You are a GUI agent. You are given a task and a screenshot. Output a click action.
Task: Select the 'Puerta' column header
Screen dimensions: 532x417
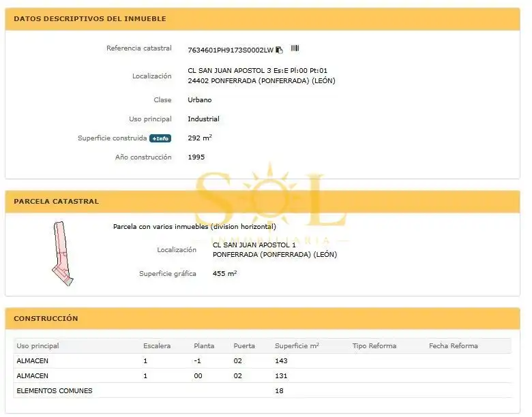click(x=244, y=346)
